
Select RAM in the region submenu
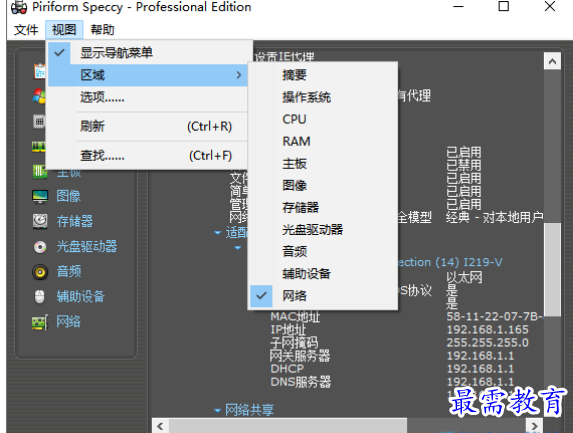[x=323, y=141]
